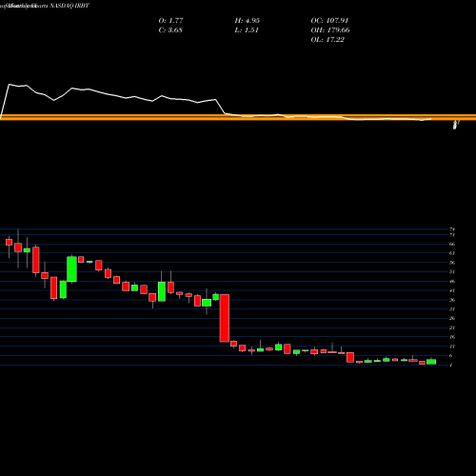Click the tallest red candlestick dropping to 16

click(x=225, y=318)
